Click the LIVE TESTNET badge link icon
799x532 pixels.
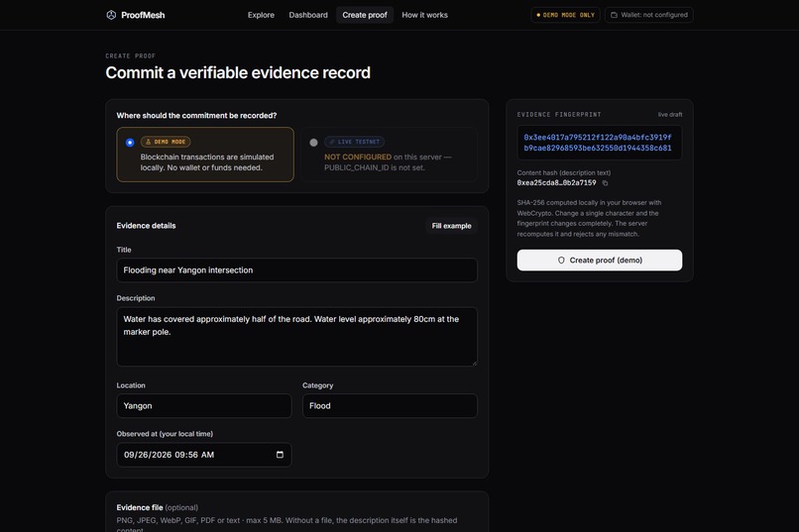pos(332,142)
